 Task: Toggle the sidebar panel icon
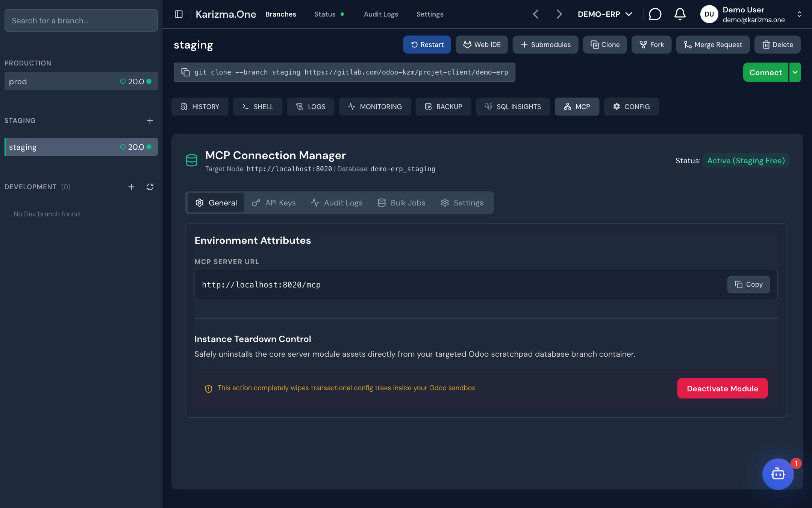pyautogui.click(x=179, y=14)
